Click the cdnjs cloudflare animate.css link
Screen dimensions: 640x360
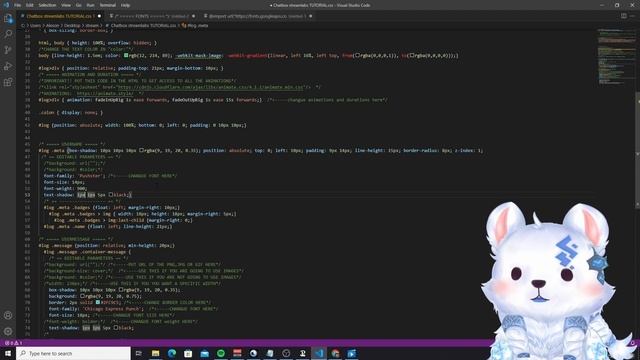tap(210, 87)
